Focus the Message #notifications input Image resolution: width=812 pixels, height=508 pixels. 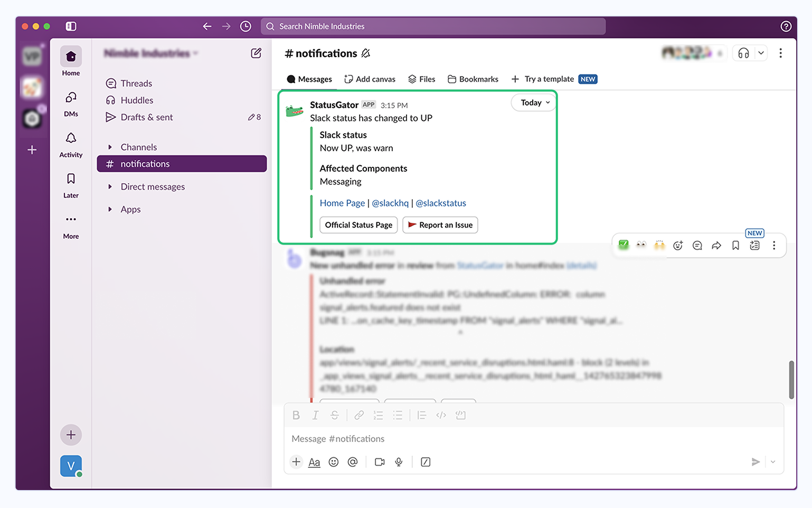click(x=533, y=439)
